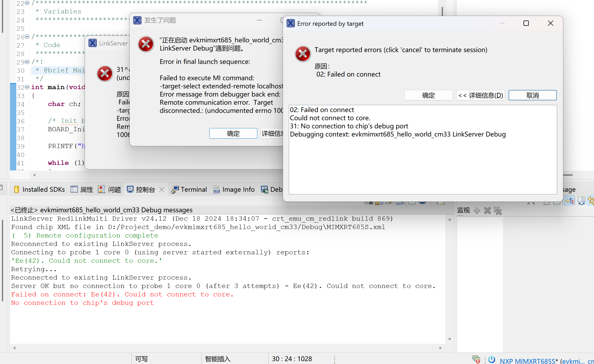Toggle word wrap in the console view

[x=389, y=203]
